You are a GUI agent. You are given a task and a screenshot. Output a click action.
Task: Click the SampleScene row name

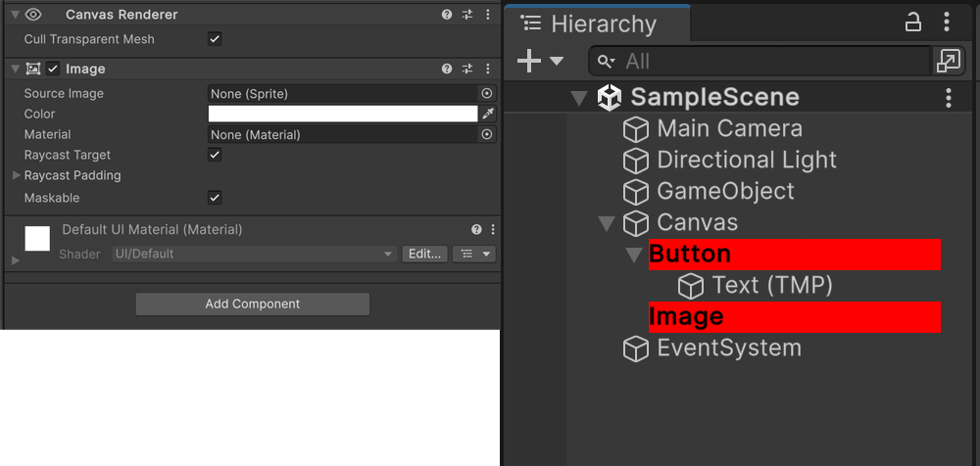pyautogui.click(x=715, y=98)
